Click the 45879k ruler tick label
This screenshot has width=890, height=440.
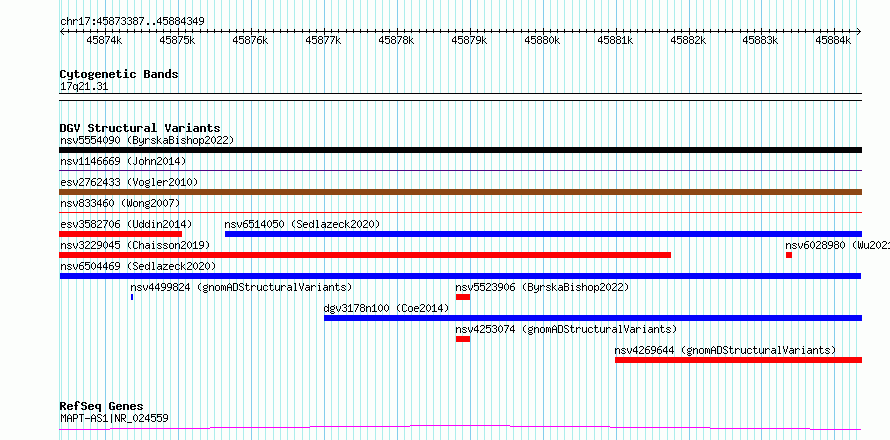click(x=469, y=40)
